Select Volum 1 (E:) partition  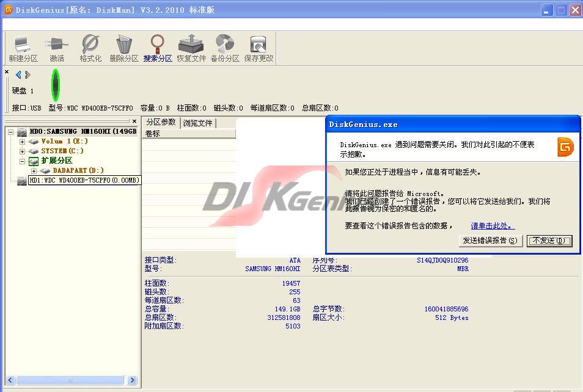64,141
